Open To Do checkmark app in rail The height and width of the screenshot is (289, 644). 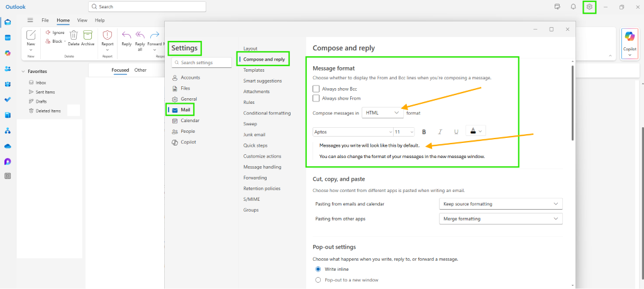click(x=8, y=99)
